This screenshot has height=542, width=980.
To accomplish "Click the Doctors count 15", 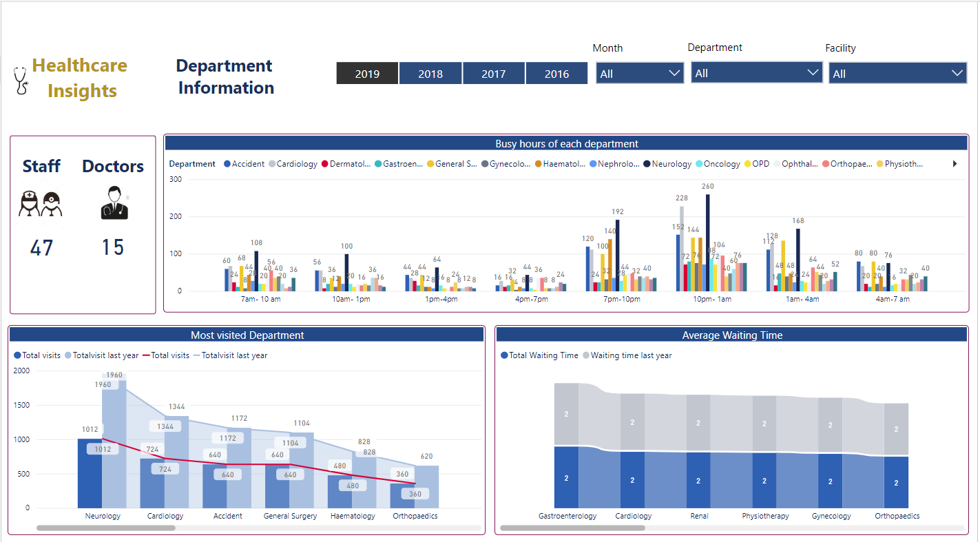I will (113, 247).
